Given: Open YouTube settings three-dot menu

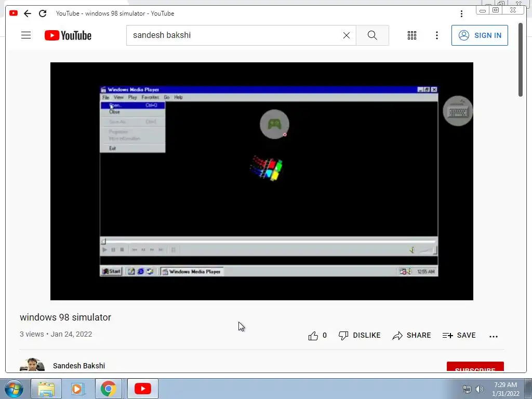Looking at the screenshot, I should point(436,35).
